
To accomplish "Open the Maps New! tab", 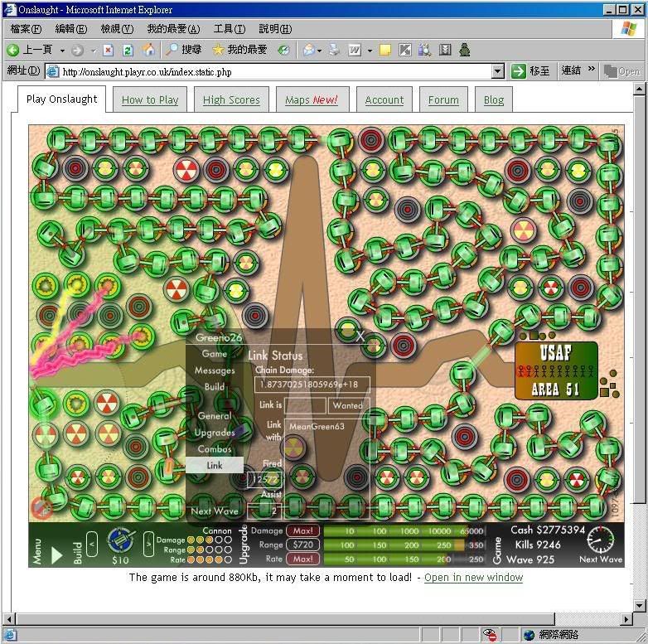I will pyautogui.click(x=312, y=99).
